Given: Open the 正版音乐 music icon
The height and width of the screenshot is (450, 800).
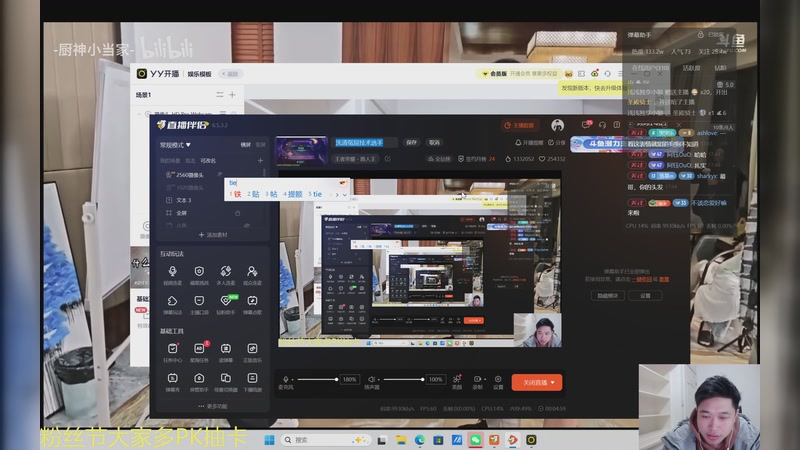Looking at the screenshot, I should click(x=252, y=348).
